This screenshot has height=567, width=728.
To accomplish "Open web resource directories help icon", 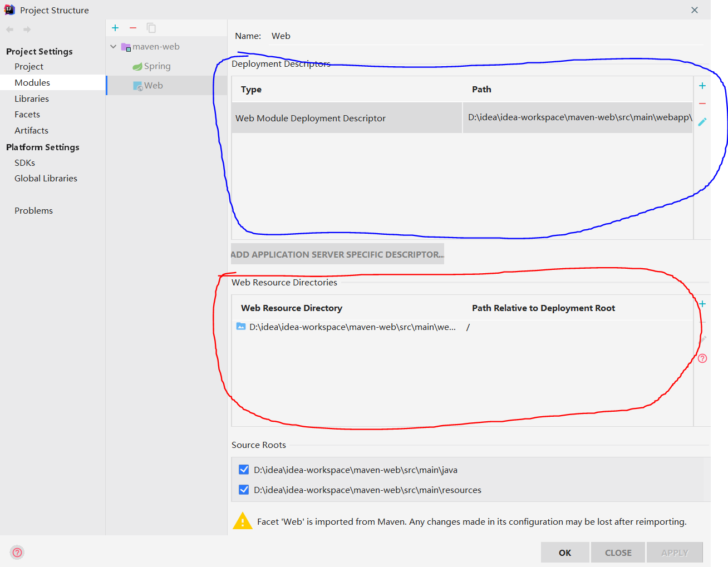I will (x=702, y=358).
